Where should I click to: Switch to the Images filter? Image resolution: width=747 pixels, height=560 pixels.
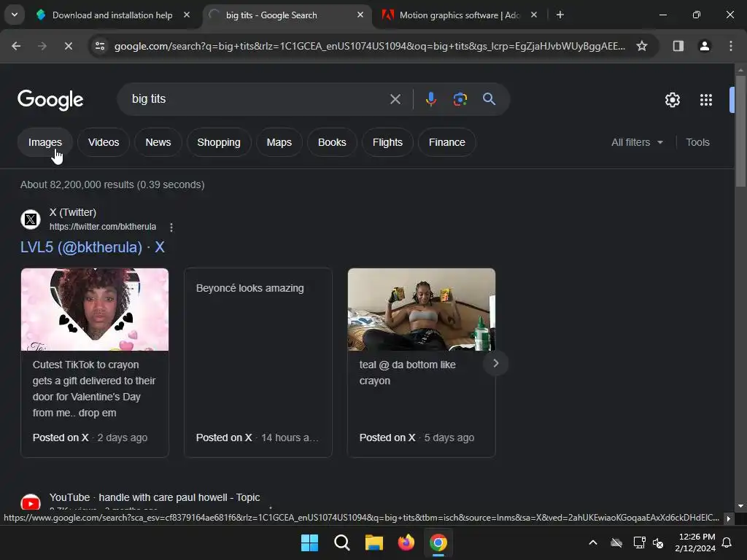click(x=44, y=142)
